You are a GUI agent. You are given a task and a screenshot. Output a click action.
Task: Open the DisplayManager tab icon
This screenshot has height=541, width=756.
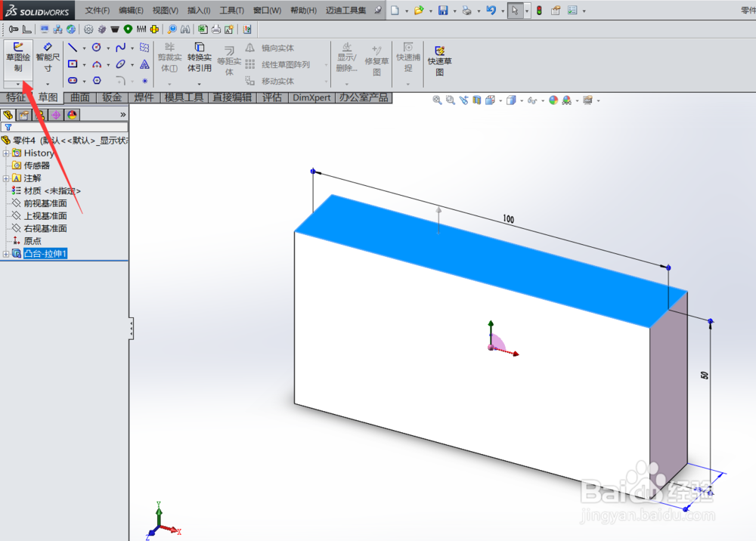pos(73,115)
